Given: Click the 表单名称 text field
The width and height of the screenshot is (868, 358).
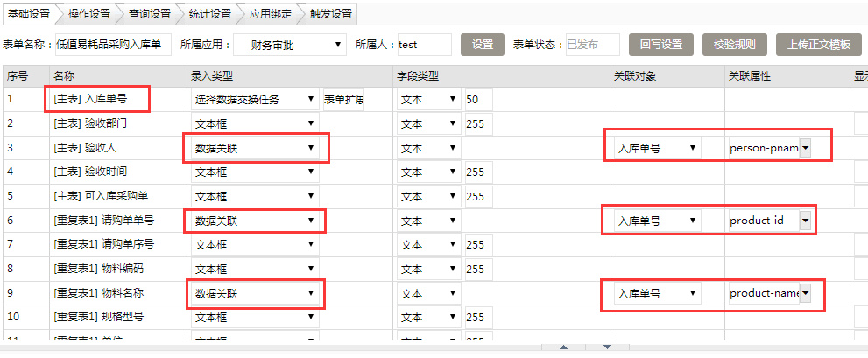Looking at the screenshot, I should tap(112, 45).
